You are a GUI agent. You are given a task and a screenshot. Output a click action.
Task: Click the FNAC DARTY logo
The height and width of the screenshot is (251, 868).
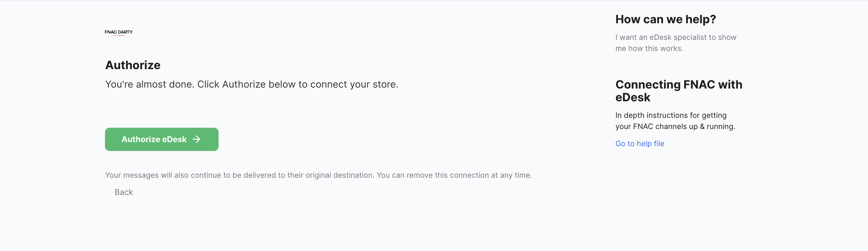(119, 32)
